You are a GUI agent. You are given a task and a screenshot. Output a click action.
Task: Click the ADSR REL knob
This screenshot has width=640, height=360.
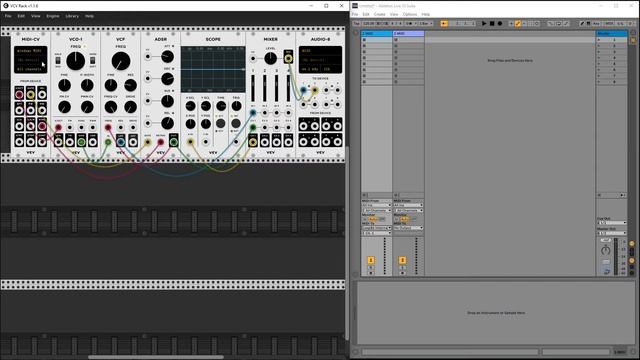pos(167,123)
